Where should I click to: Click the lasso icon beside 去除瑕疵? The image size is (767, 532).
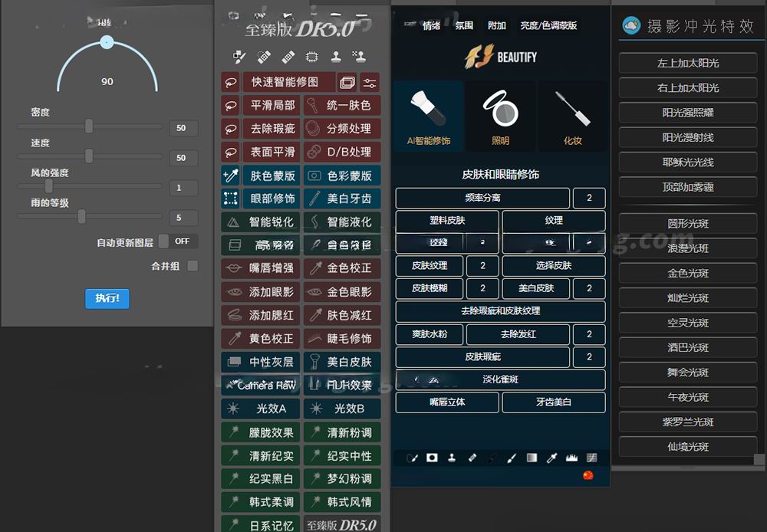coord(230,129)
